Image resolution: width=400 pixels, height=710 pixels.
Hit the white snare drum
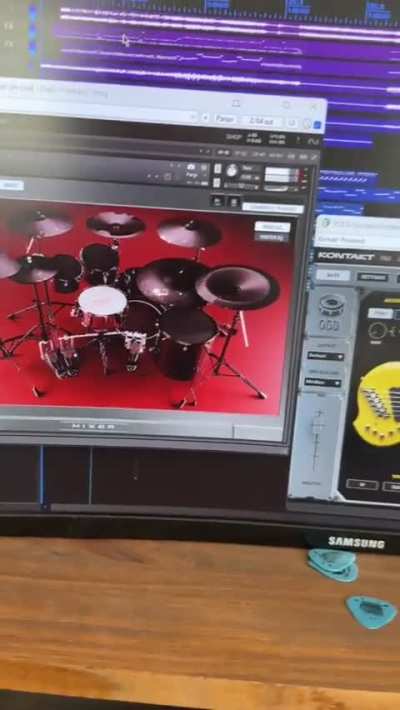(102, 301)
